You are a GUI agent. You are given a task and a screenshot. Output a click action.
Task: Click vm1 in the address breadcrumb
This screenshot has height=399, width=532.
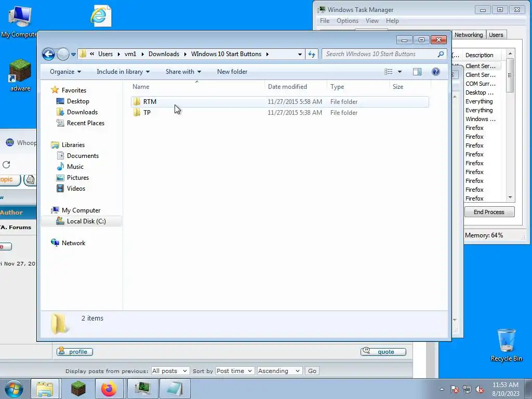point(130,54)
